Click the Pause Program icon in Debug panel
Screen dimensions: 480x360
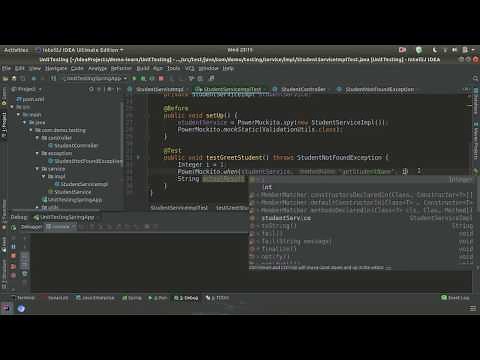pyautogui.click(x=13, y=247)
